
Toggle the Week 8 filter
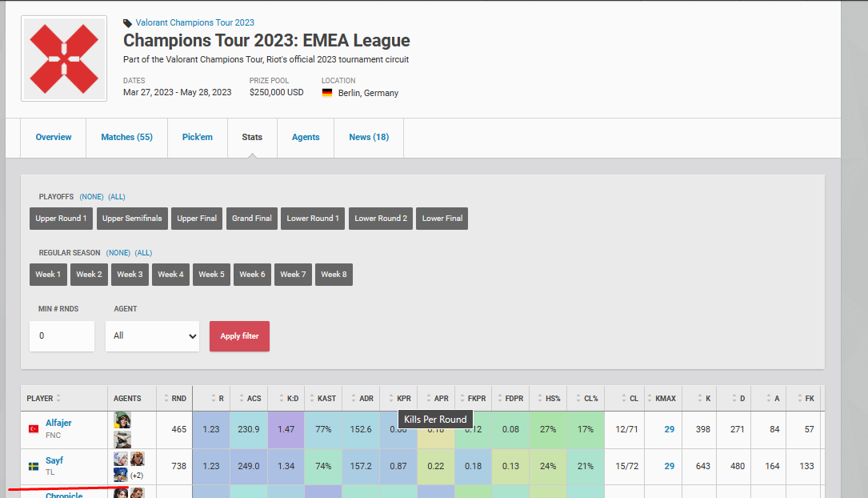(334, 274)
